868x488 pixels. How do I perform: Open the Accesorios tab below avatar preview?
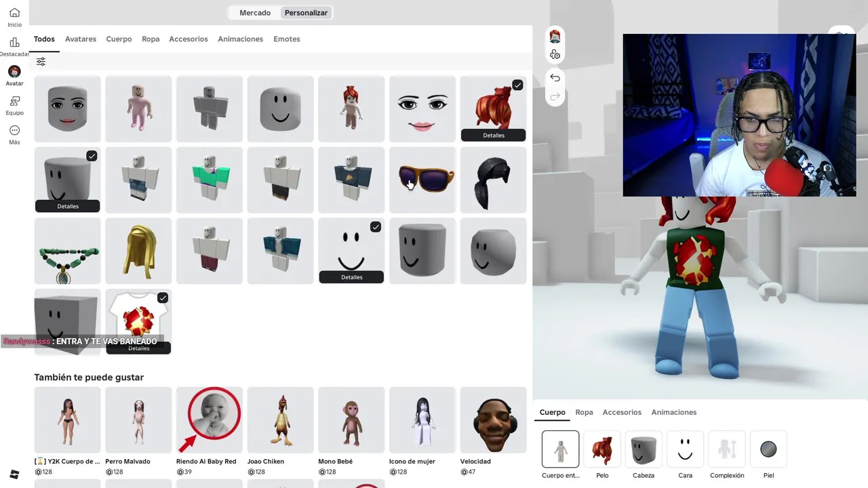click(622, 412)
